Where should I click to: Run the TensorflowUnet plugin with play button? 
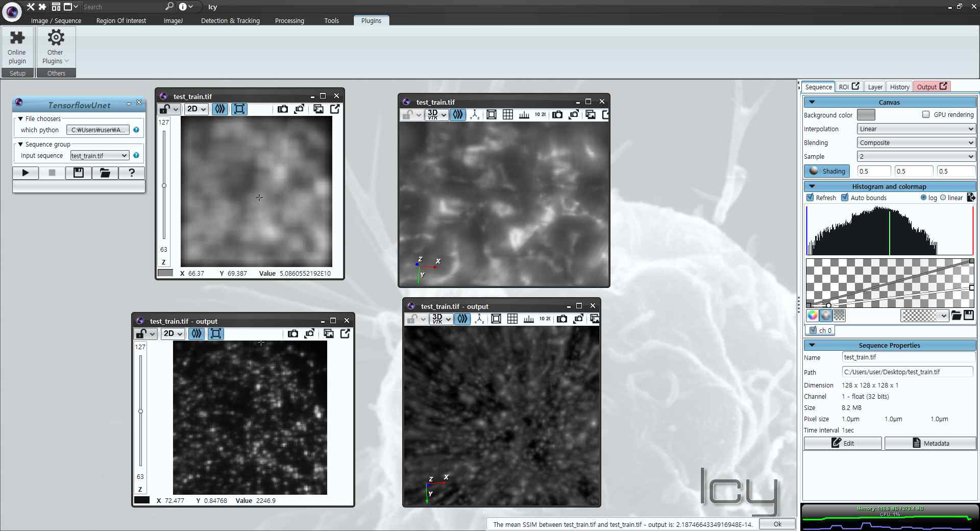[x=26, y=173]
